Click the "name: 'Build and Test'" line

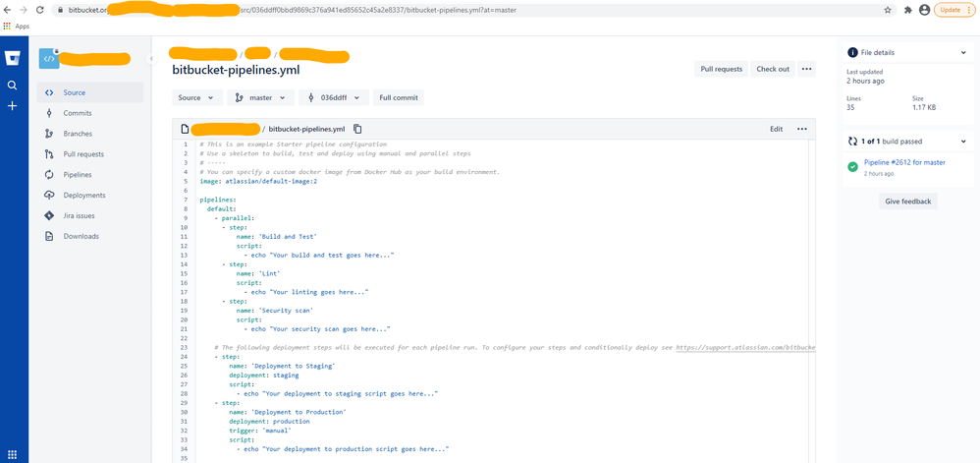(x=277, y=237)
